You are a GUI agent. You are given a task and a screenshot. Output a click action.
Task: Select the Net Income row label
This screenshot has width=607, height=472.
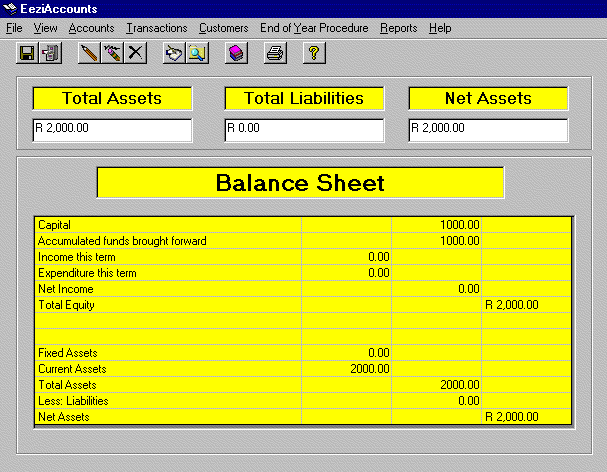click(x=66, y=289)
